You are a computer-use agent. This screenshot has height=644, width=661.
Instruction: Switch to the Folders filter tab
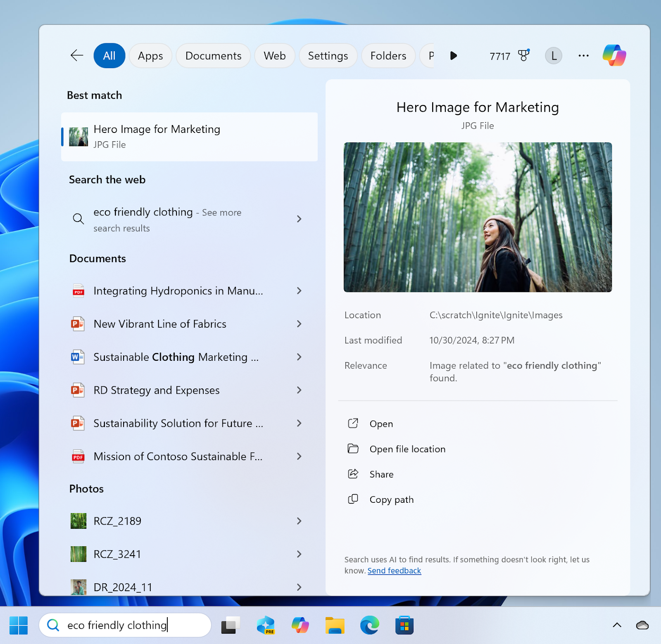388,55
